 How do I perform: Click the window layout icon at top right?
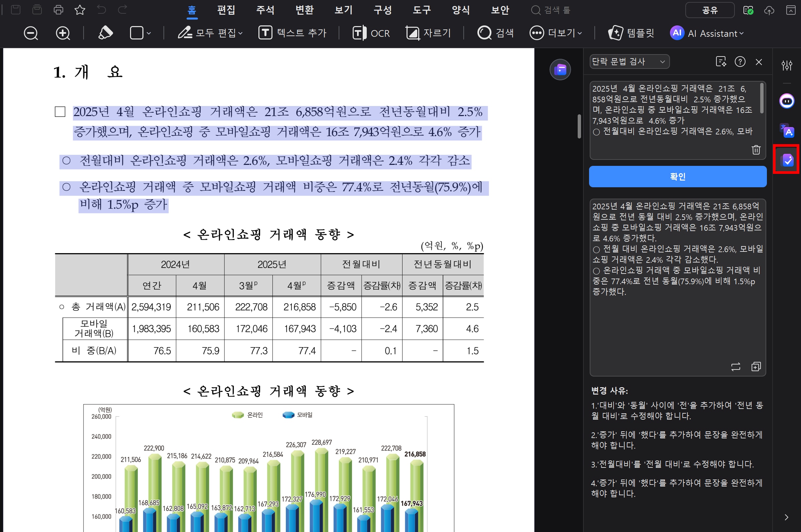click(x=791, y=10)
